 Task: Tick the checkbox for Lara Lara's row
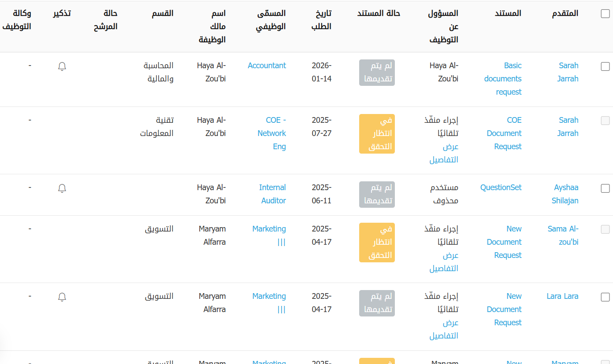605,297
